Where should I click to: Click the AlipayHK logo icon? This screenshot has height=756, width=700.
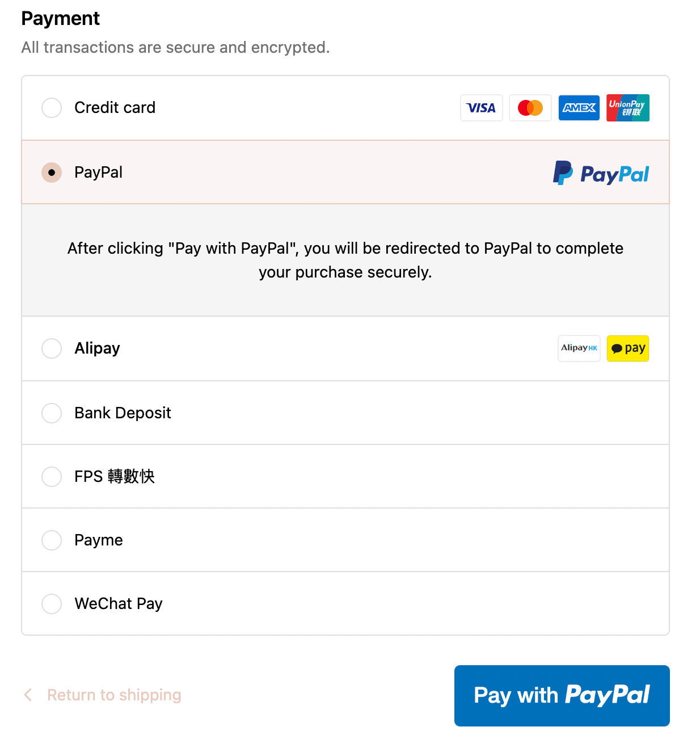click(579, 348)
